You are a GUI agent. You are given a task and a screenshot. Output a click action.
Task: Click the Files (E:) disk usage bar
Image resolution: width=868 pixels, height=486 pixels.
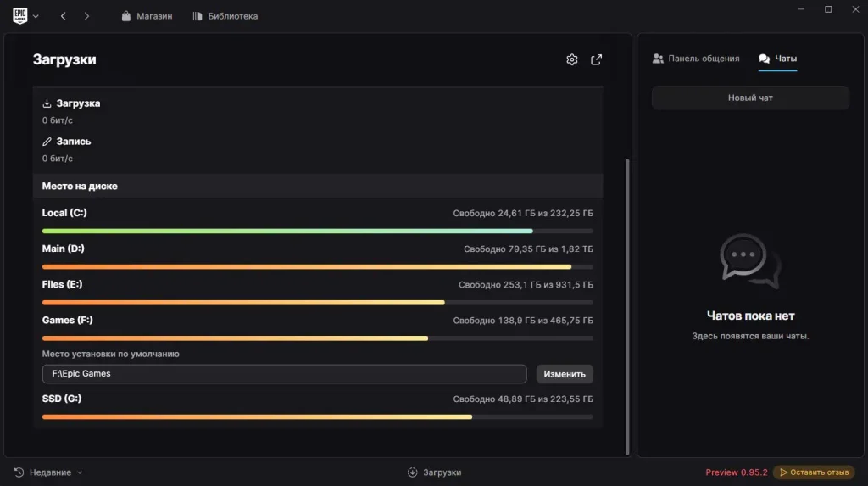pos(317,303)
